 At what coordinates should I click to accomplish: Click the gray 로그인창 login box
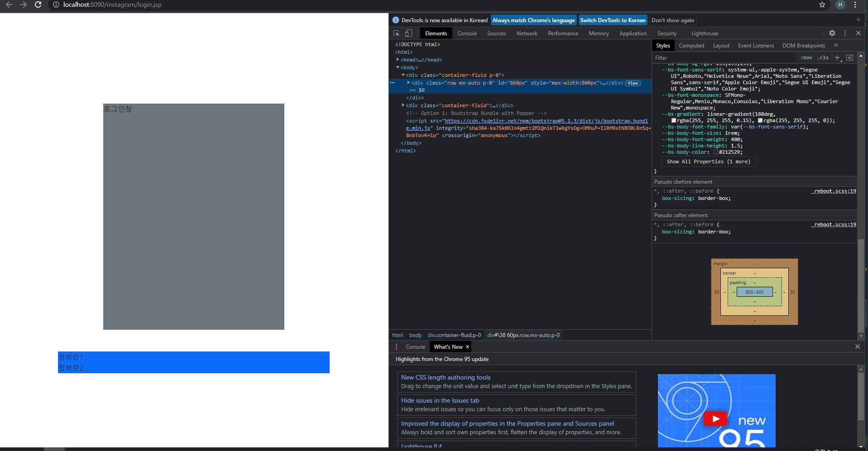click(194, 217)
